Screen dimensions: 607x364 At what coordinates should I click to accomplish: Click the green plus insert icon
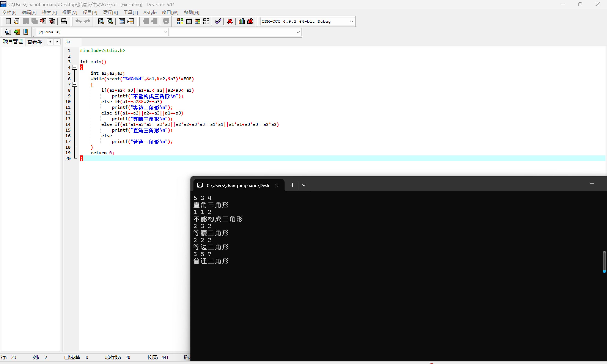tap(17, 32)
